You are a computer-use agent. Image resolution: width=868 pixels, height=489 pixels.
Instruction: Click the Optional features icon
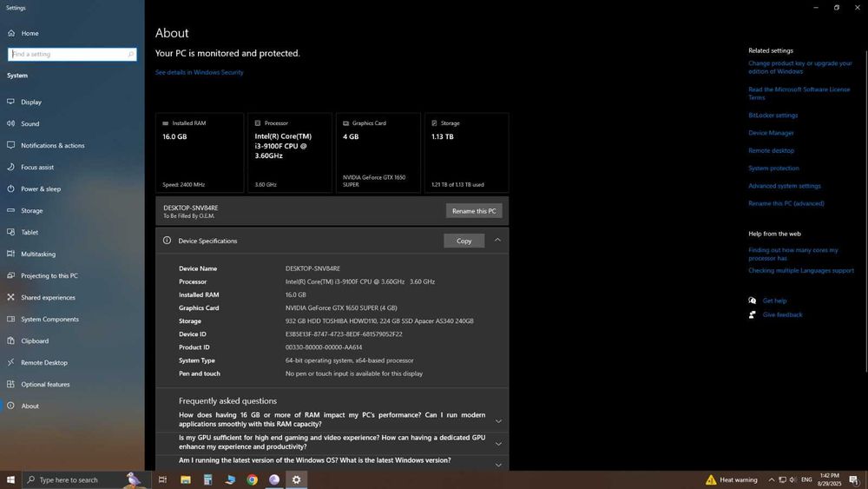[10, 384]
